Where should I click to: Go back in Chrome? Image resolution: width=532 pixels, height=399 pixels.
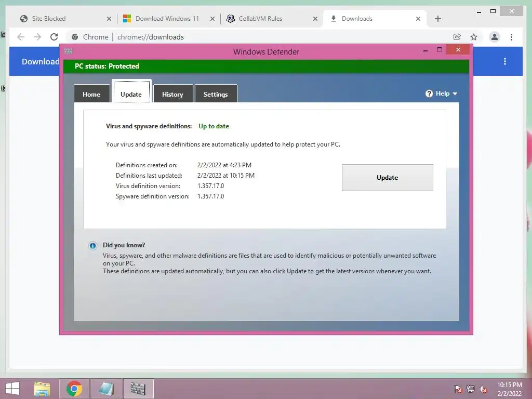pyautogui.click(x=21, y=37)
